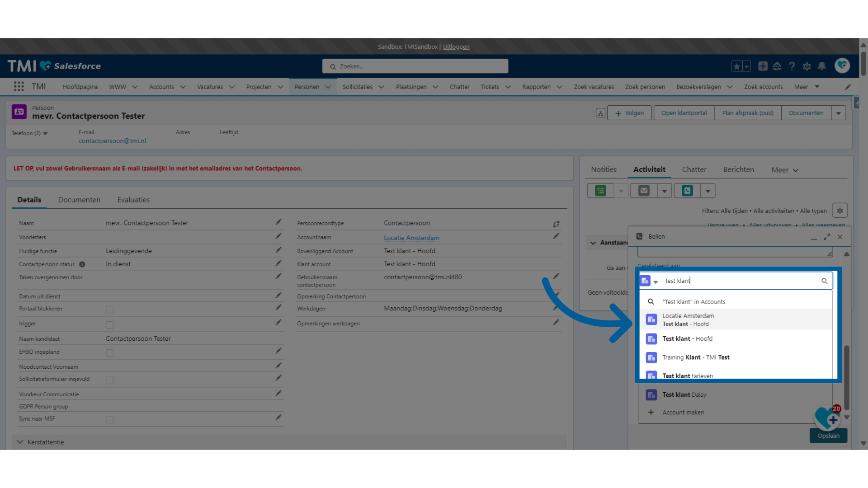Open the notifications bell icon
The image size is (868, 488).
click(822, 66)
